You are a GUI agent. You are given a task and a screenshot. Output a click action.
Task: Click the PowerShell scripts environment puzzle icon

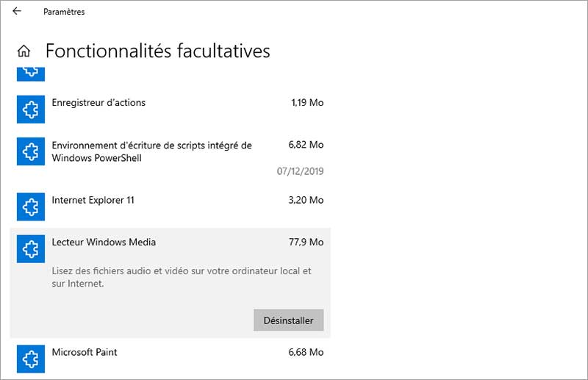point(31,151)
